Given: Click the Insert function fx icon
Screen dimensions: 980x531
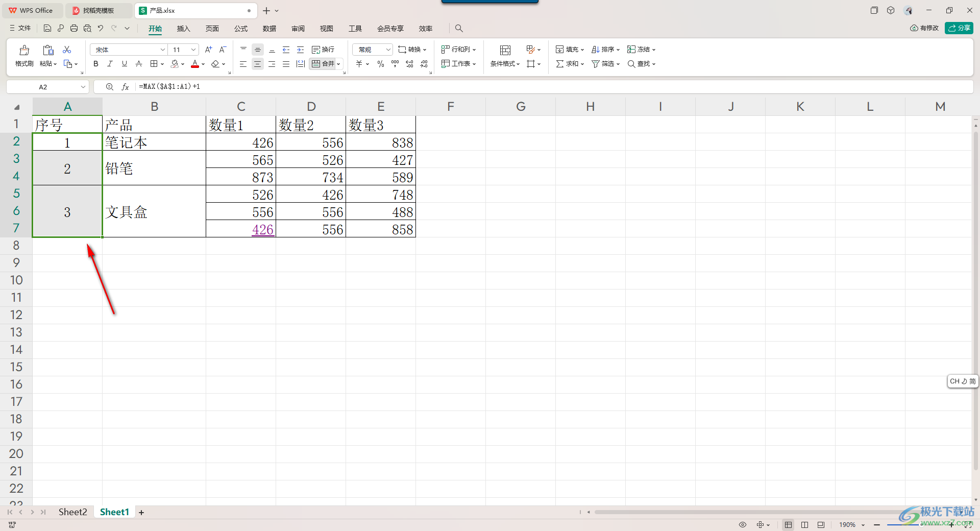Looking at the screenshot, I should 125,87.
